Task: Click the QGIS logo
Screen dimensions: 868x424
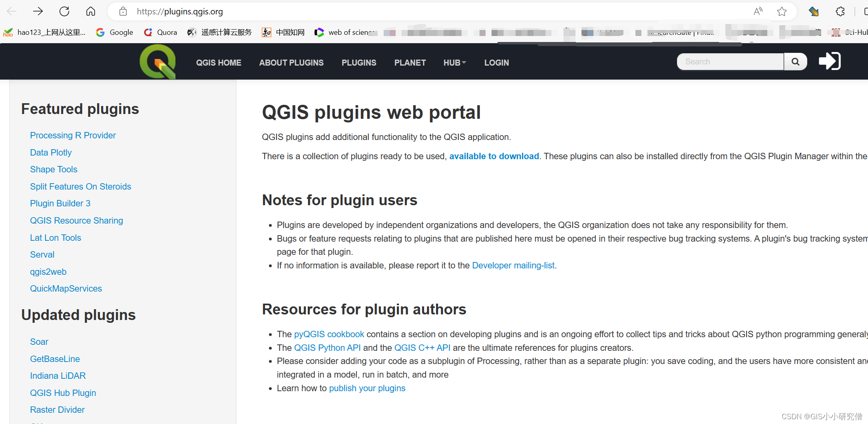Action: [x=158, y=61]
